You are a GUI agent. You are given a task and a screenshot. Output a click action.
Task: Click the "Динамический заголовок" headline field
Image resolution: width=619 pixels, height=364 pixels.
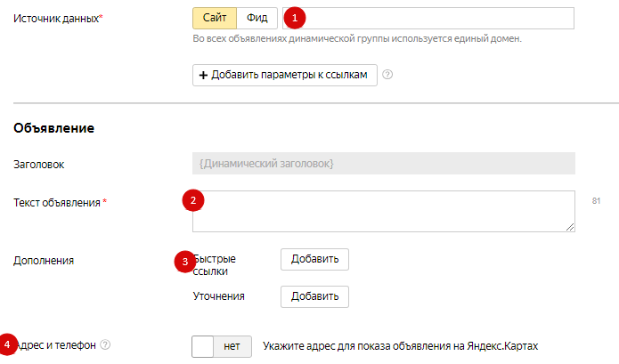tap(383, 164)
